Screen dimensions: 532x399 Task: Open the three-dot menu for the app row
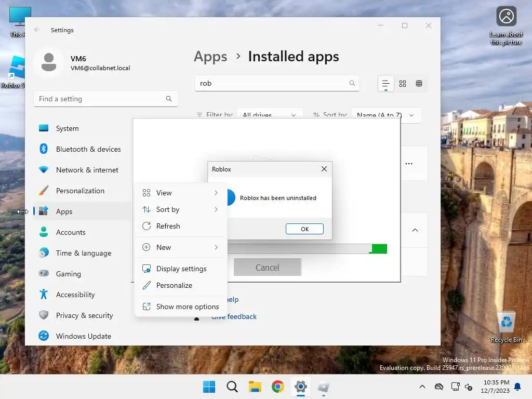click(x=409, y=164)
